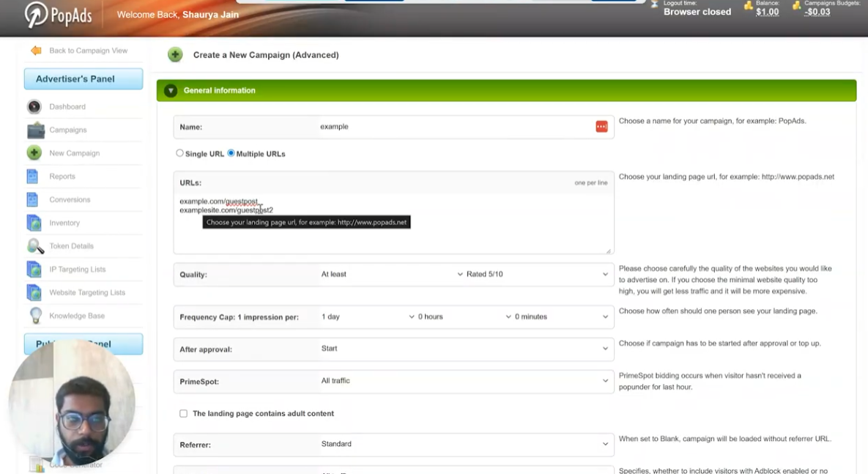Viewport: 868px width, 474px height.
Task: Click the Back to Campaign View arrow icon
Action: [36, 51]
